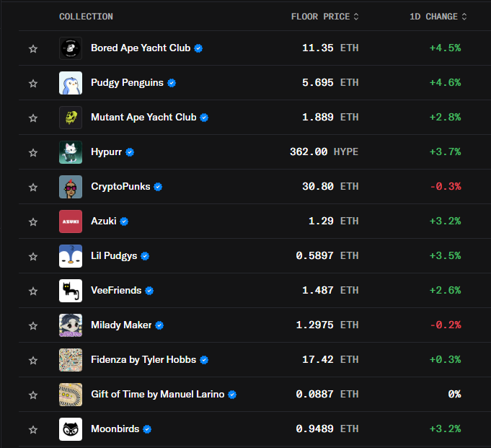Select the 11.35 ETH floor price
Image resolution: width=491 pixels, height=448 pixels.
pos(330,48)
